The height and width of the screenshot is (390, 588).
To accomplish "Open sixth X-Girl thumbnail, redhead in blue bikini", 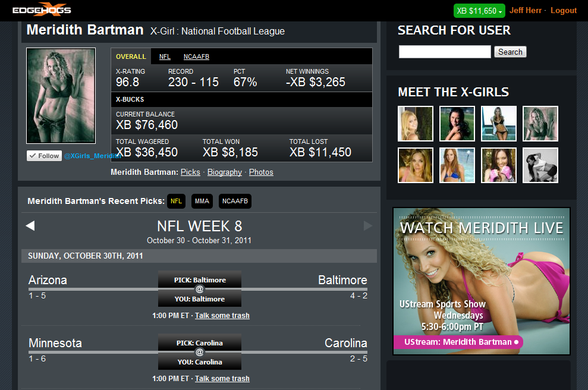I will coord(457,165).
